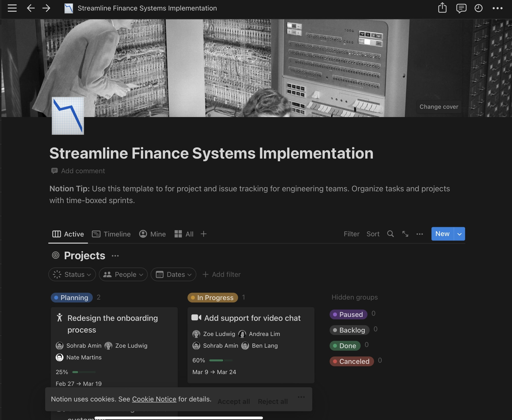Expand the New button dropdown chevron
The height and width of the screenshot is (420, 512).
coord(459,234)
